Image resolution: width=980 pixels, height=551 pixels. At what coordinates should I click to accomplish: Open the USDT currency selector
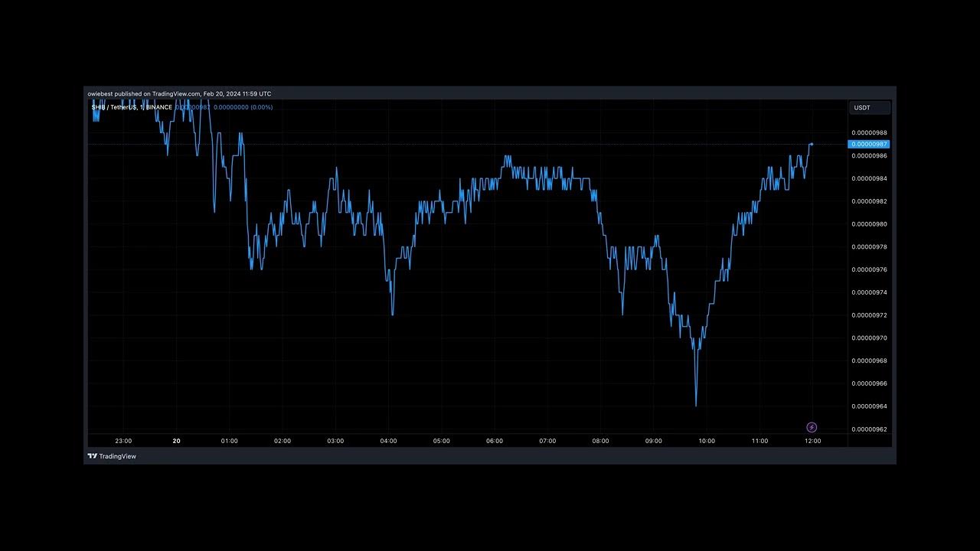tap(871, 108)
